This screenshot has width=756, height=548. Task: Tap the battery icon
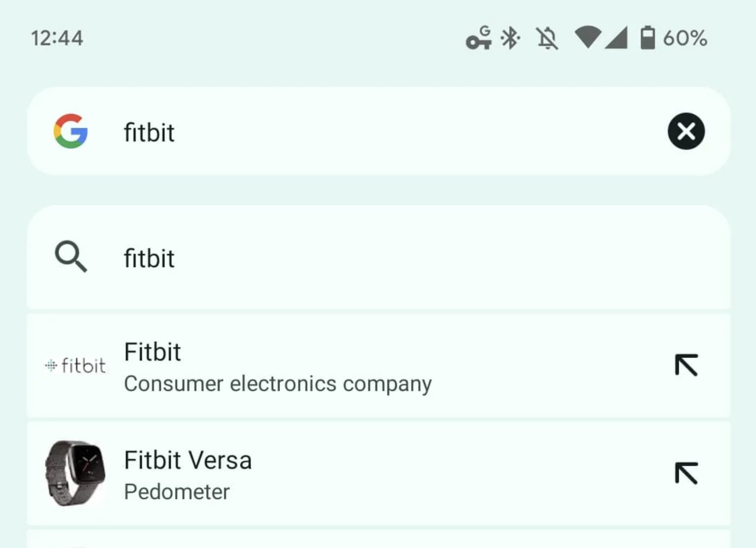(x=648, y=37)
